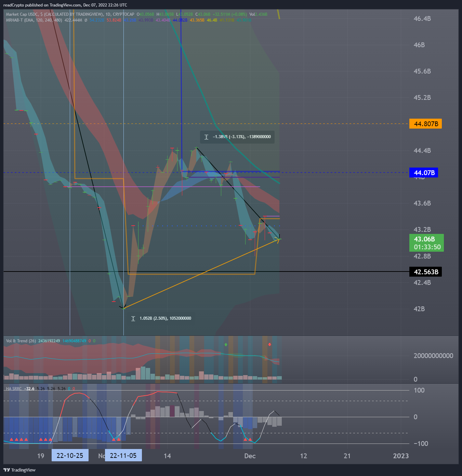Click the 2436192249 value in Vol legend

click(49, 341)
